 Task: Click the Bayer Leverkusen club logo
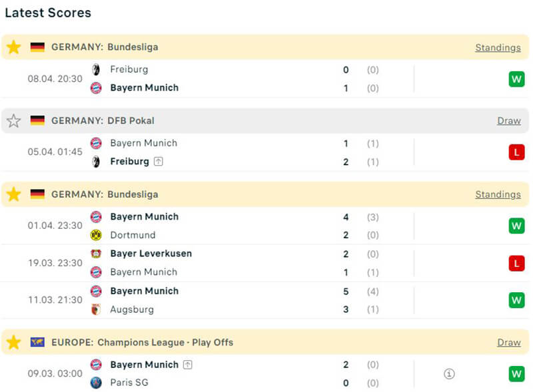coord(96,254)
